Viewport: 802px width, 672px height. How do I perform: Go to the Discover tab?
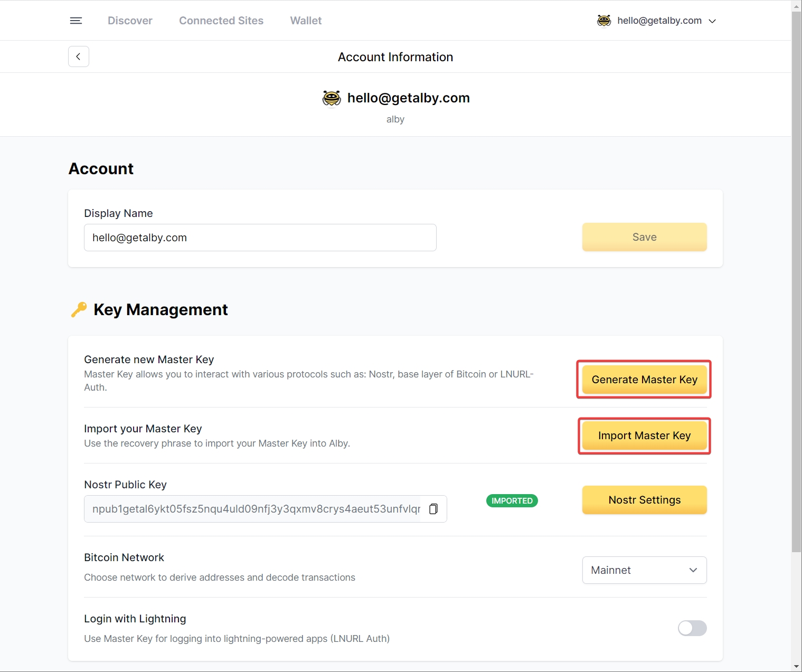click(130, 21)
